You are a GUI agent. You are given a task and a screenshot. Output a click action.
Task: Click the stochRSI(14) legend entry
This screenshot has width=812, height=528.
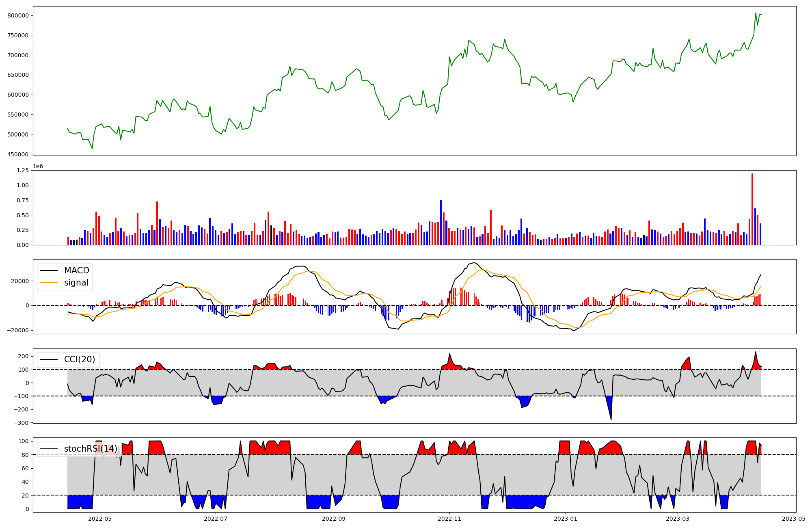pos(90,449)
